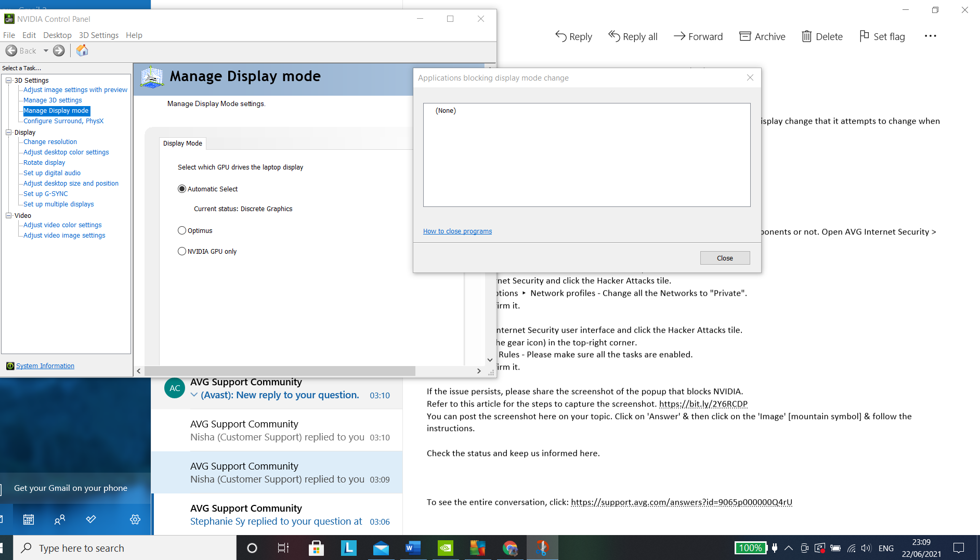Collapse the Display tree section
The image size is (980, 560).
(8, 132)
